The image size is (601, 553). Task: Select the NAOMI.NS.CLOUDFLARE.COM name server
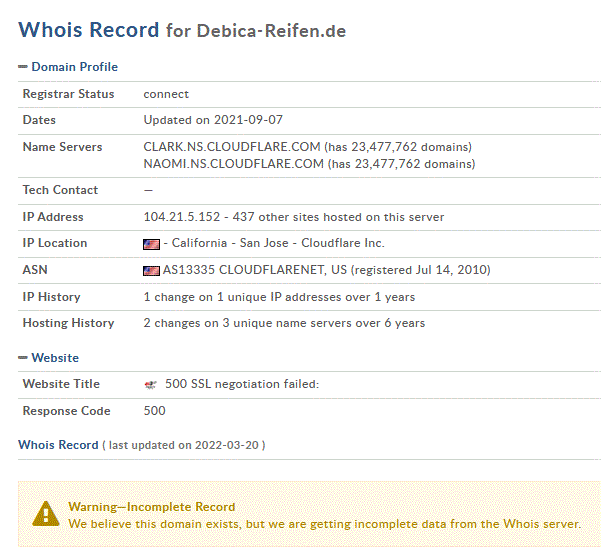point(233,164)
